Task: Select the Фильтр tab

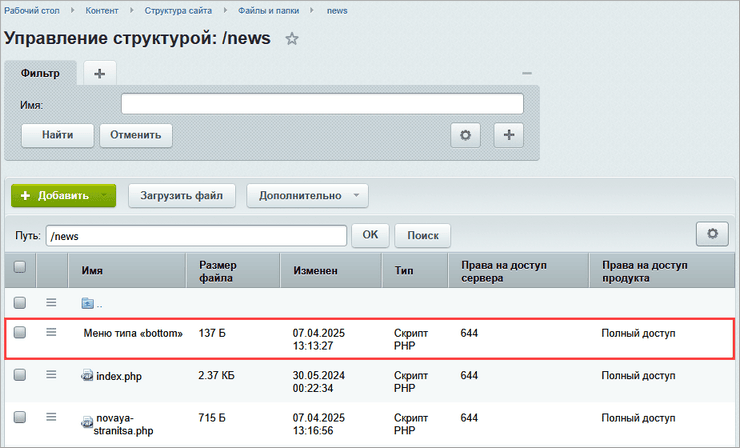Action: point(41,74)
